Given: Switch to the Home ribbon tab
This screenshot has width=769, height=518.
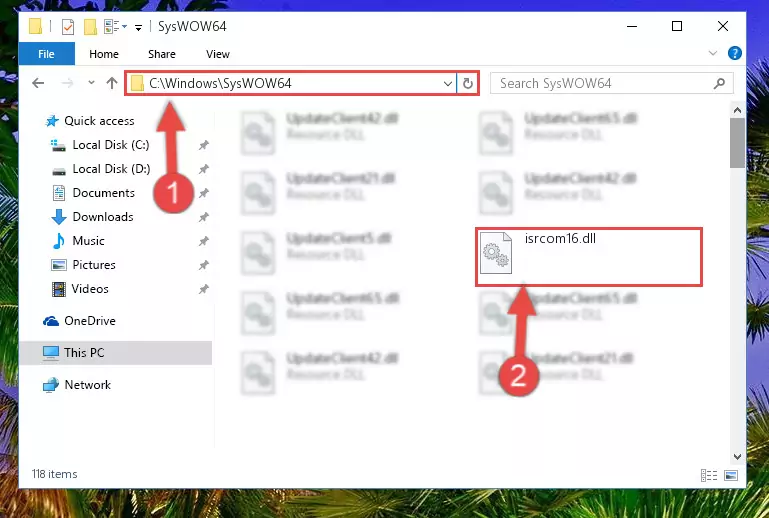Looking at the screenshot, I should [104, 54].
